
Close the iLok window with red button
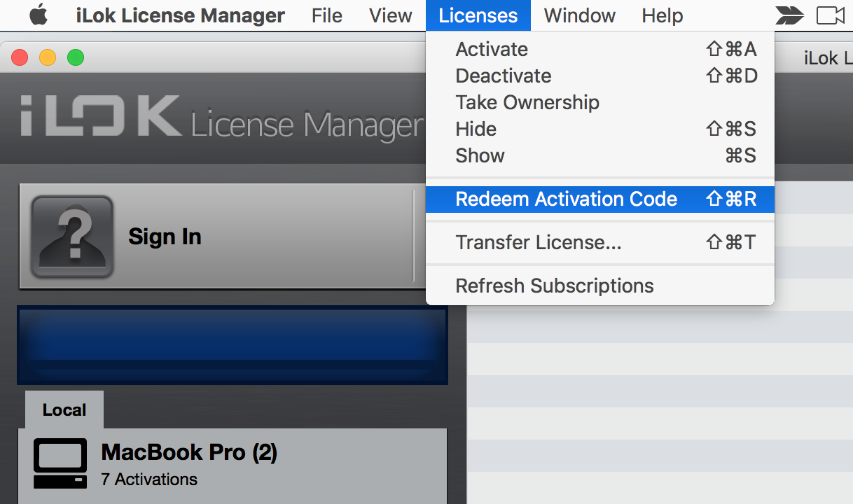coord(20,57)
